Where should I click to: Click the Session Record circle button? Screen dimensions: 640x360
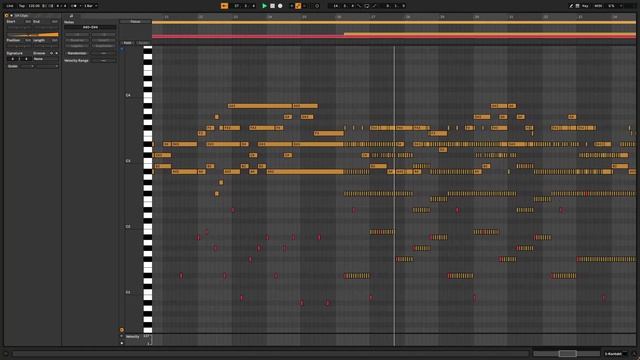point(317,6)
